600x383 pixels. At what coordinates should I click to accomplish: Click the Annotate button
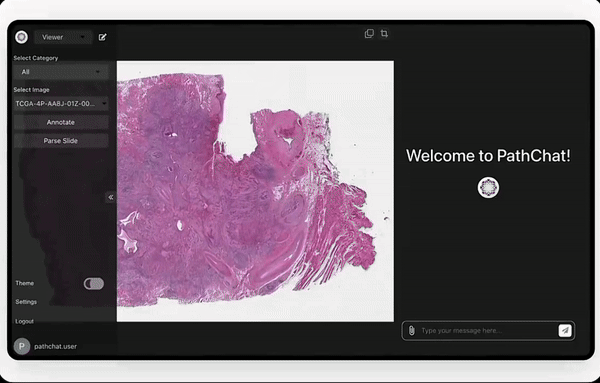click(x=61, y=122)
